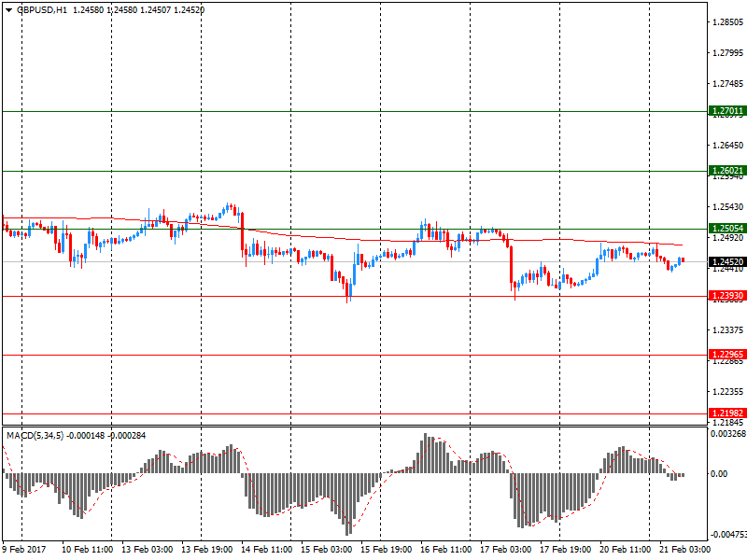
Task: Select the 13 Feb 03:00 time label
Action: (x=148, y=550)
